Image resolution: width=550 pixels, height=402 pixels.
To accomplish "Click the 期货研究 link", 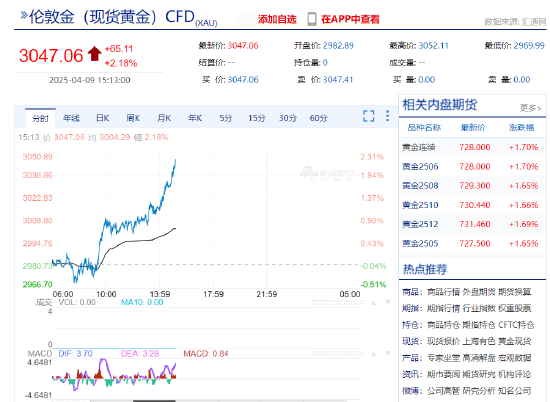I will tap(479, 374).
